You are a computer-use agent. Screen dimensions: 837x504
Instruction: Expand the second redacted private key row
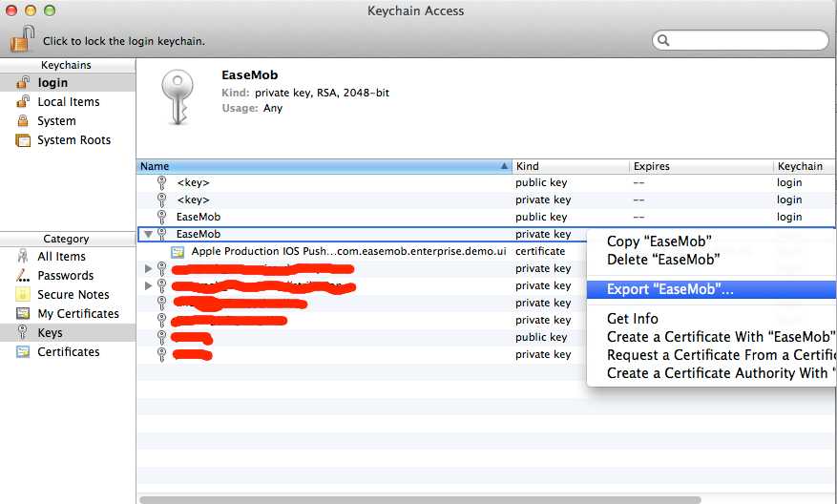tap(148, 285)
